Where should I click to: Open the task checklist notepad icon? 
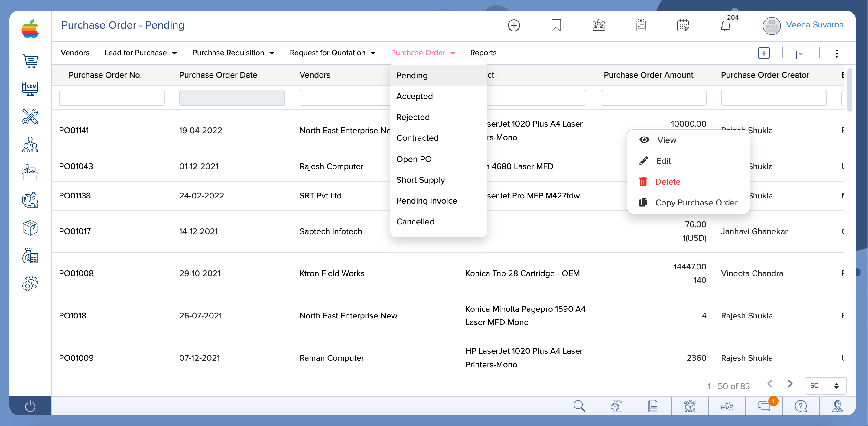(x=641, y=25)
